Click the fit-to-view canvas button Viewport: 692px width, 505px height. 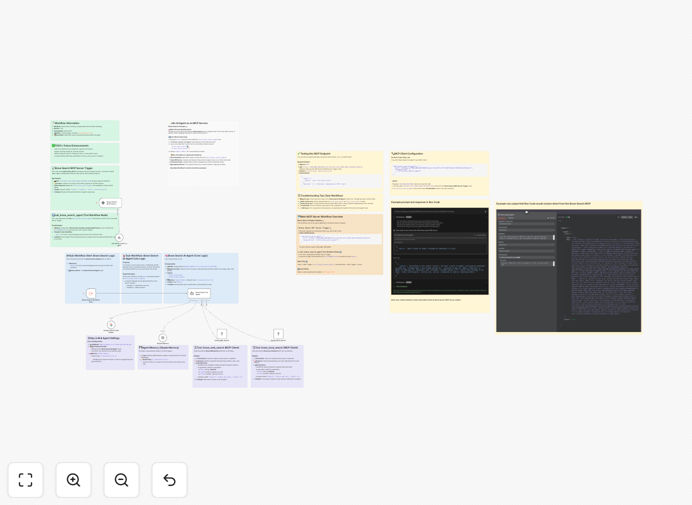coord(26,480)
